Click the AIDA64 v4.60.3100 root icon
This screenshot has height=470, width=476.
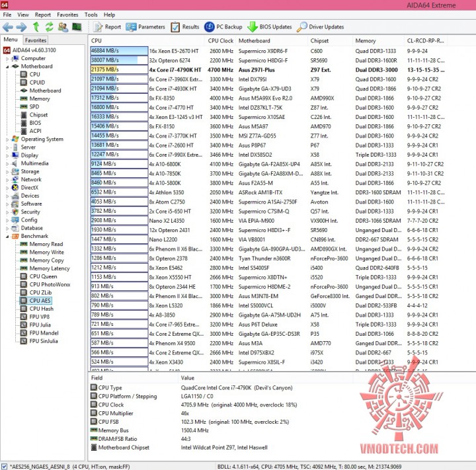coord(7,50)
